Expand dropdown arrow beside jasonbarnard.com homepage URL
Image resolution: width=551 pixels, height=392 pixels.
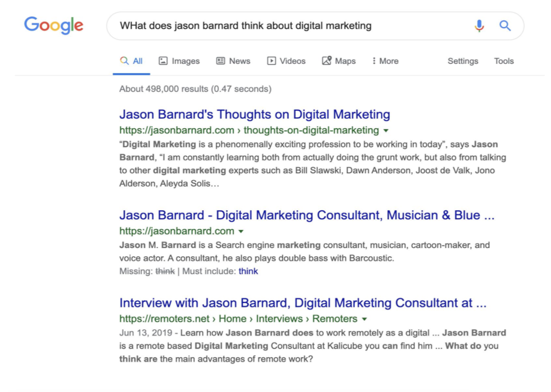[241, 231]
